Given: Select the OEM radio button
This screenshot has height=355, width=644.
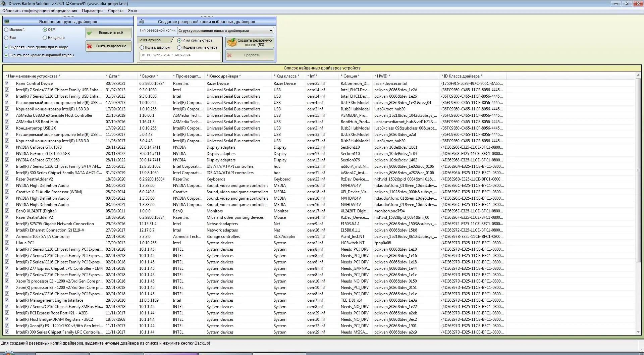Looking at the screenshot, I should tap(45, 30).
